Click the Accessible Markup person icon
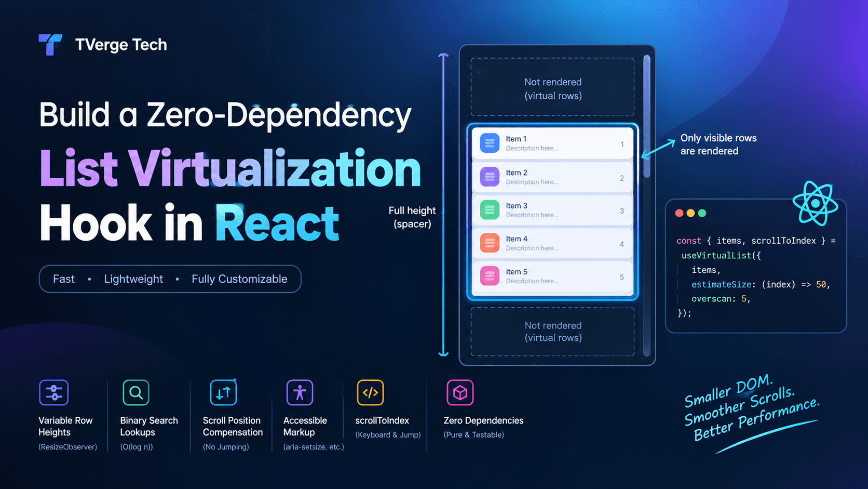Screen dimensions: 868x489 point(300,392)
